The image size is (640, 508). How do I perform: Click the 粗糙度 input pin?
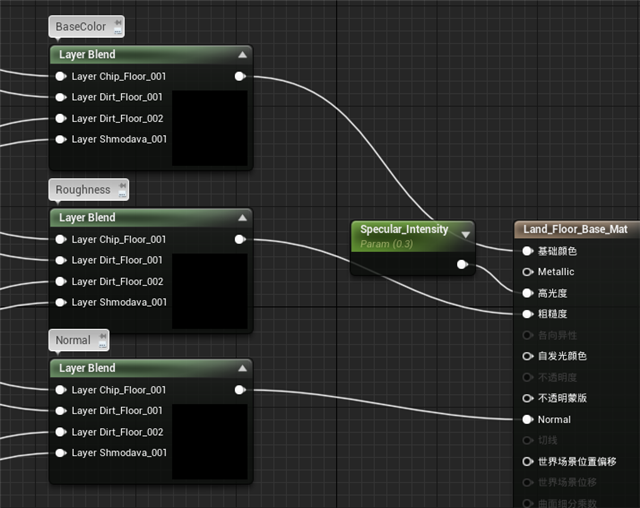pos(528,314)
